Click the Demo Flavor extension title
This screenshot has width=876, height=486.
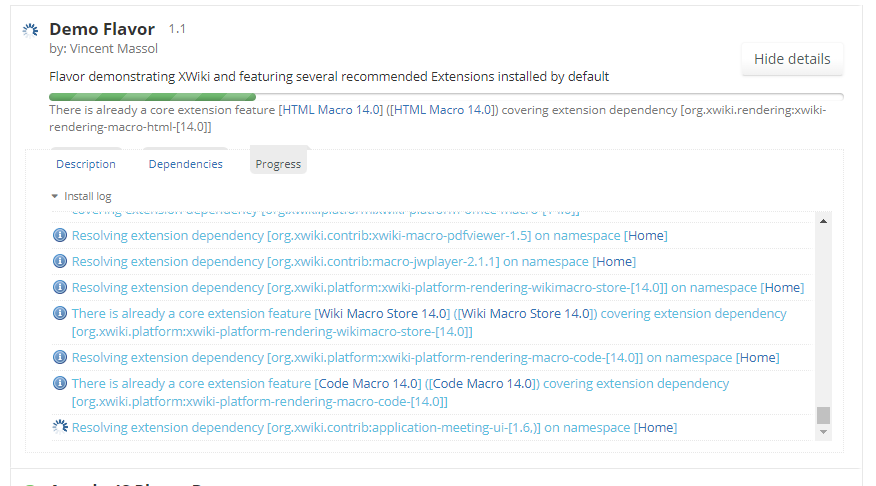click(x=102, y=29)
